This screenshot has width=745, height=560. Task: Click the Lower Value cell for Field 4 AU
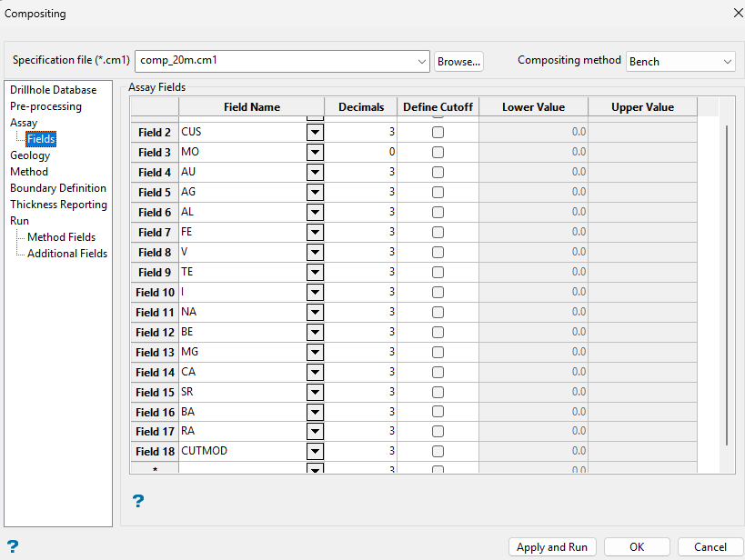click(x=533, y=172)
